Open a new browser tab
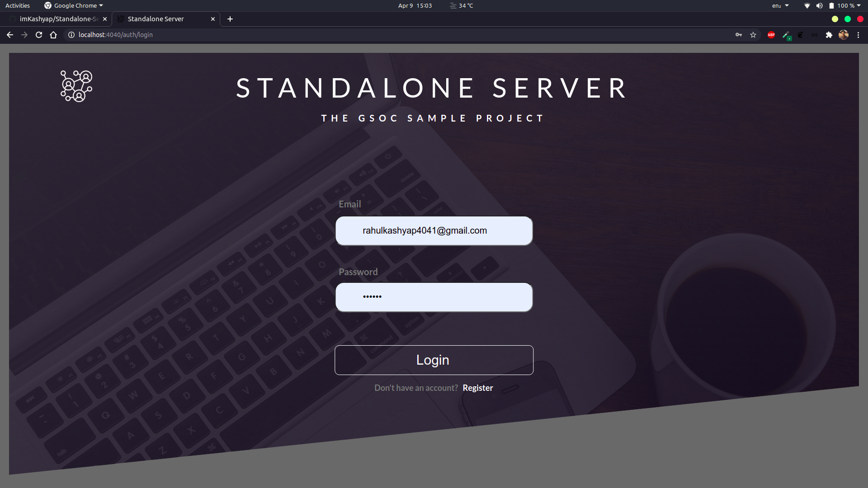868x488 pixels. click(x=230, y=19)
